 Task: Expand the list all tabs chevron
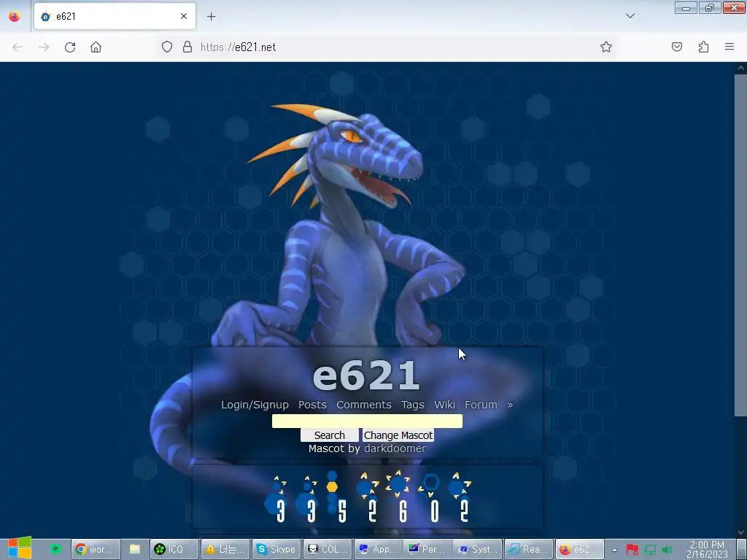[630, 16]
